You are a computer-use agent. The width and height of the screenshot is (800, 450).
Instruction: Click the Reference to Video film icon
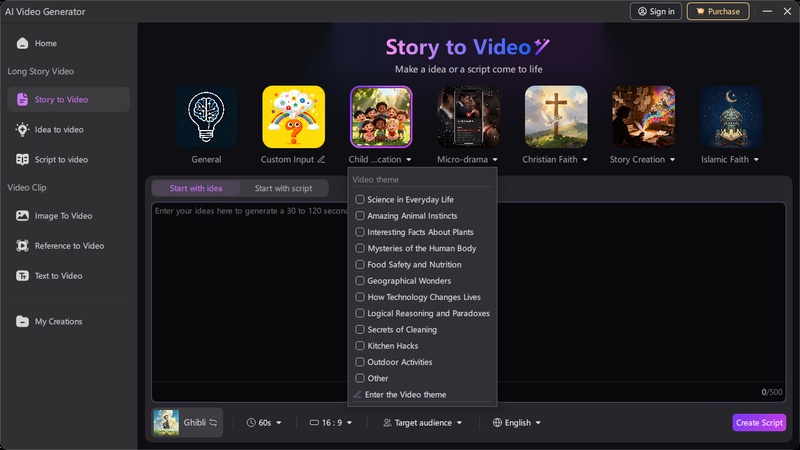pos(22,246)
